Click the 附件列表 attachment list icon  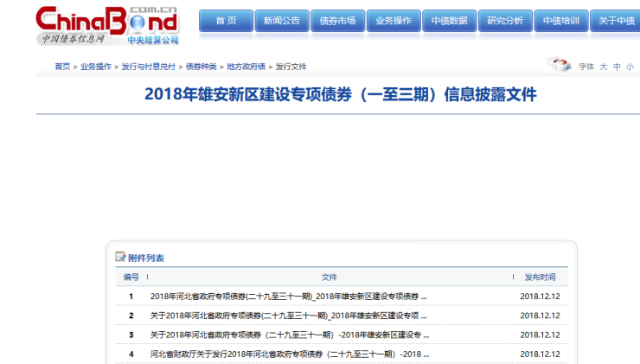120,257
